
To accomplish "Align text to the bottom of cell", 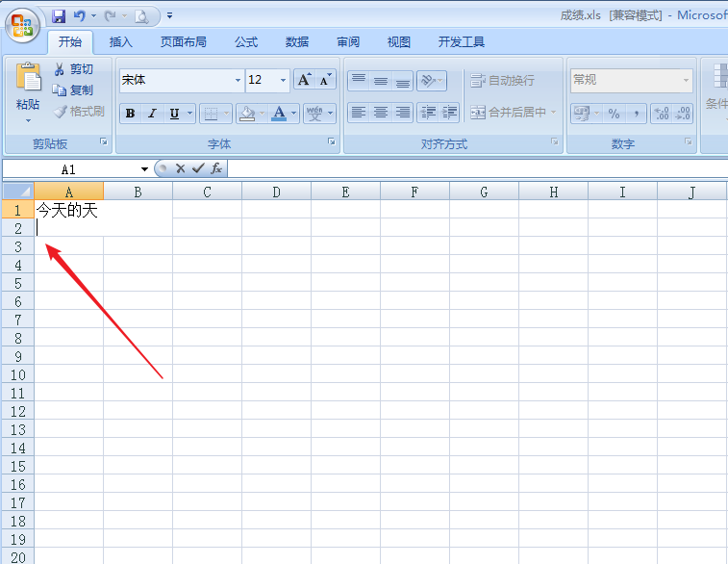I will 403,81.
